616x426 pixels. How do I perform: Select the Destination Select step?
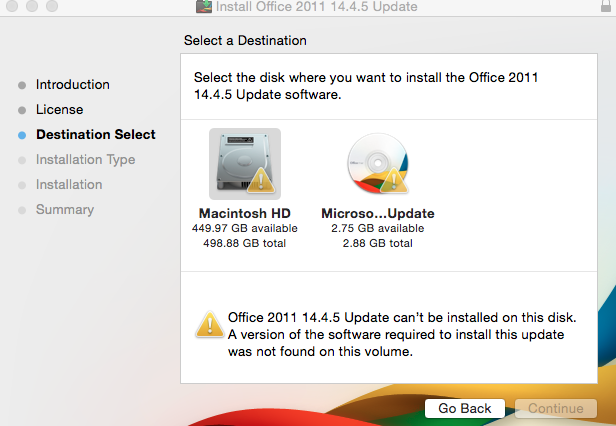[x=95, y=134]
